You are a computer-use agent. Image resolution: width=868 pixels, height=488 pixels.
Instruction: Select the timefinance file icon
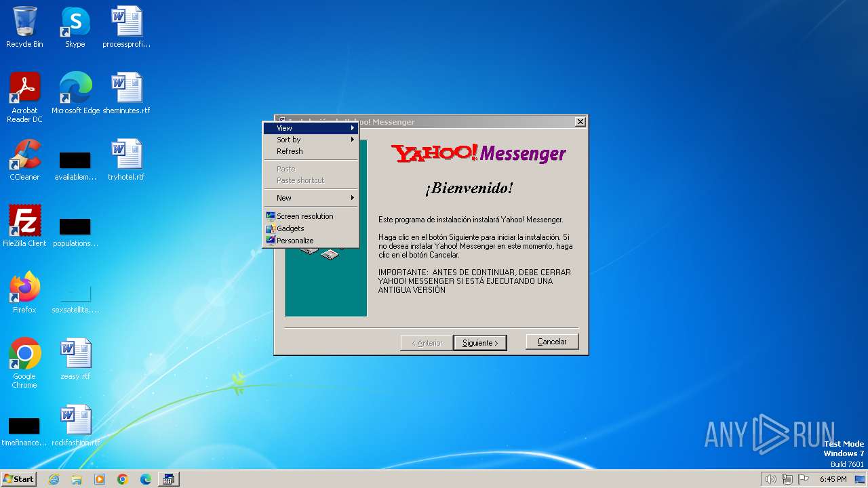(24, 431)
